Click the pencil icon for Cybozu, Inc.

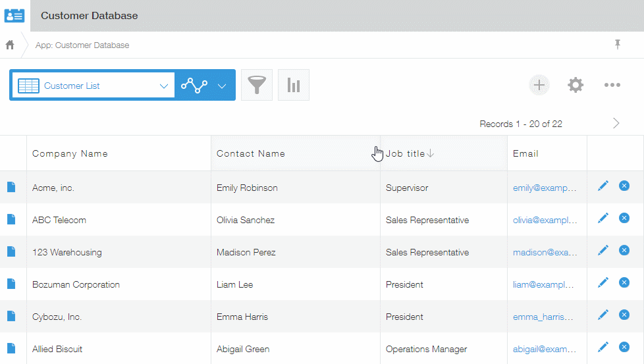[x=603, y=315]
